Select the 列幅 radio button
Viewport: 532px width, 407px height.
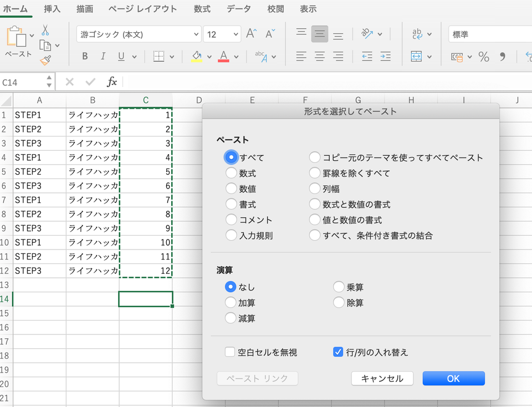click(315, 189)
